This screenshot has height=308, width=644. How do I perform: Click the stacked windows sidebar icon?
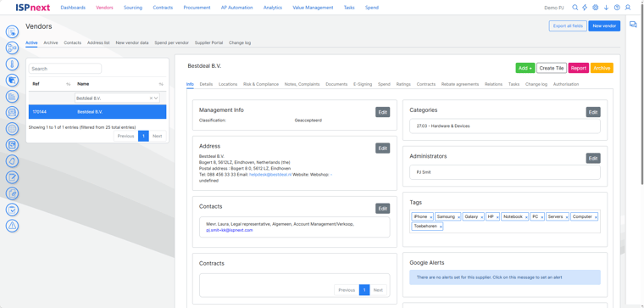(x=13, y=81)
